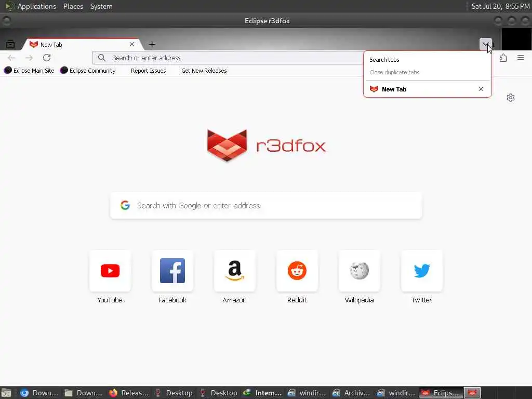532x399 pixels.
Task: Click magnifier icon in address bar
Action: tap(102, 58)
